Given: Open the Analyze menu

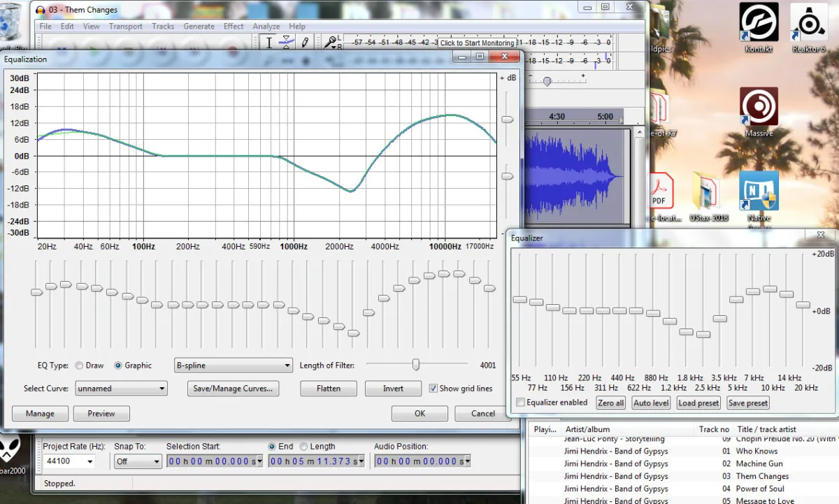Looking at the screenshot, I should click(266, 27).
